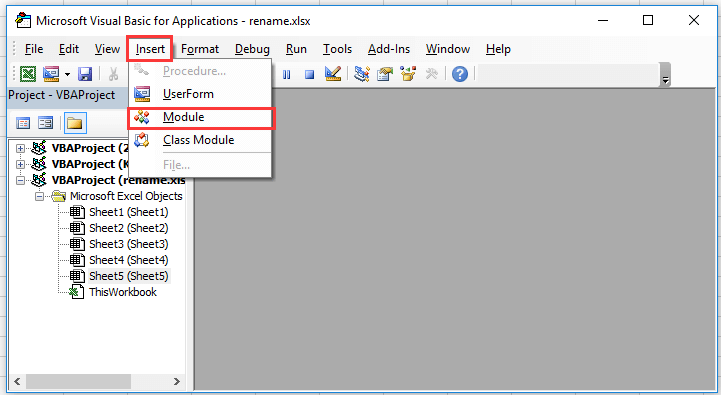Click the project tree scrollbar left arrow
This screenshot has width=721, height=395.
click(17, 381)
